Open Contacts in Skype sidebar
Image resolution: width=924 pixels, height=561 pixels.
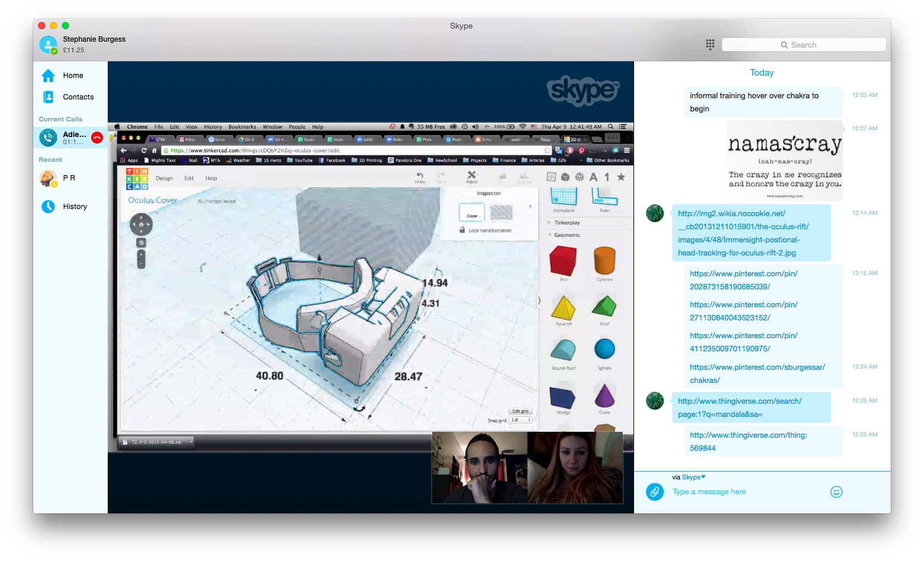click(x=70, y=97)
